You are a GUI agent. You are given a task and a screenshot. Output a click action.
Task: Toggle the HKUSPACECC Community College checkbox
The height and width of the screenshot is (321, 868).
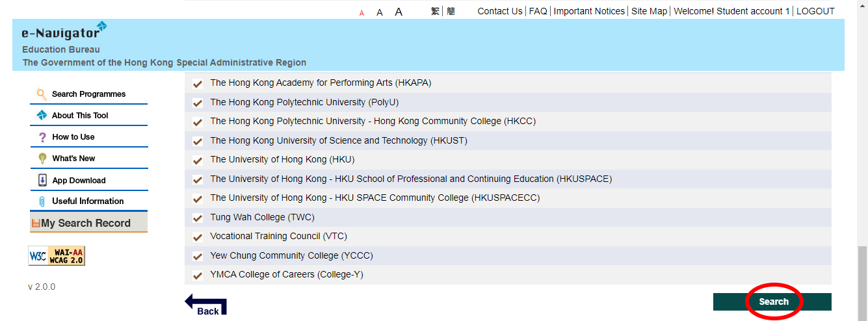pyautogui.click(x=198, y=198)
